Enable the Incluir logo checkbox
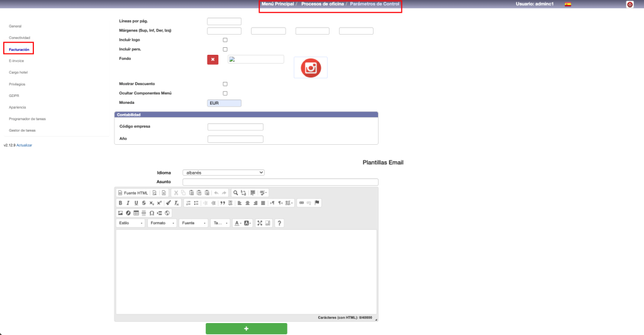Screen dimensions: 644x335 click(x=225, y=40)
